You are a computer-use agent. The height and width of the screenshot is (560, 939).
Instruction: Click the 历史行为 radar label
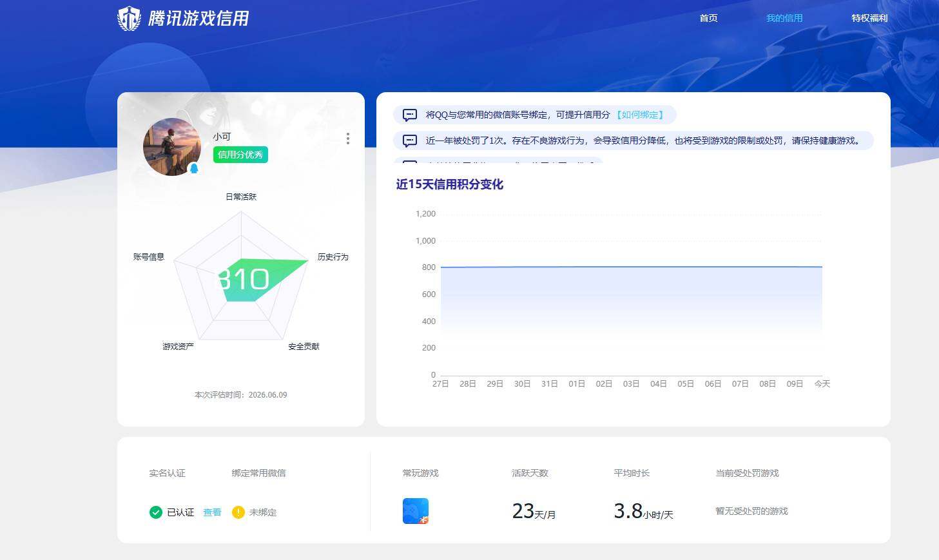pos(333,256)
